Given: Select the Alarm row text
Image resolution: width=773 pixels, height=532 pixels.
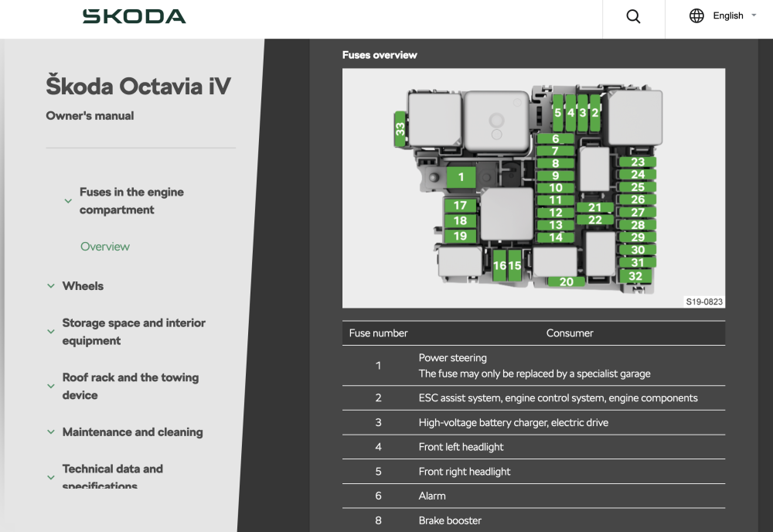Looking at the screenshot, I should pyautogui.click(x=432, y=496).
